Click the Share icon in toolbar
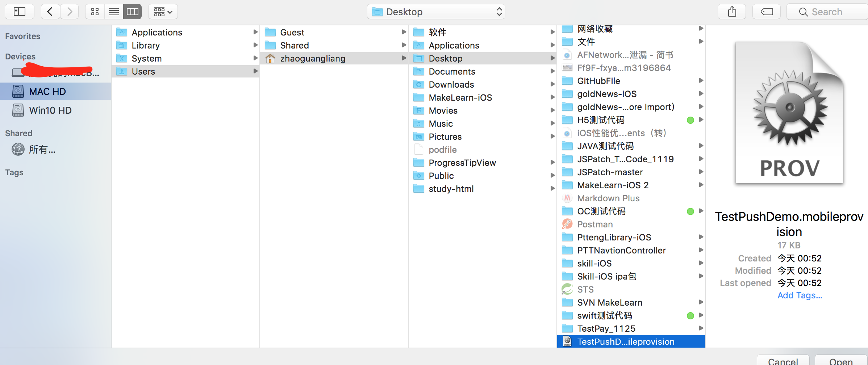Viewport: 868px width, 365px height. pos(732,12)
